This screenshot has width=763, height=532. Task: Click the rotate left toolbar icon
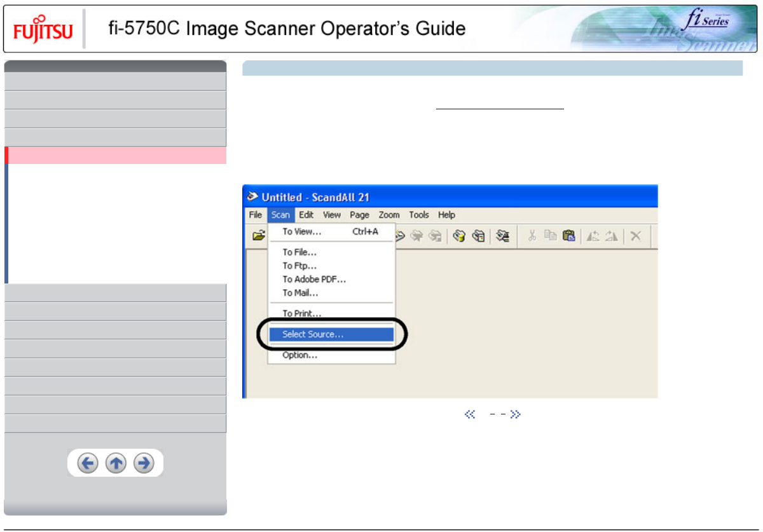coord(593,236)
